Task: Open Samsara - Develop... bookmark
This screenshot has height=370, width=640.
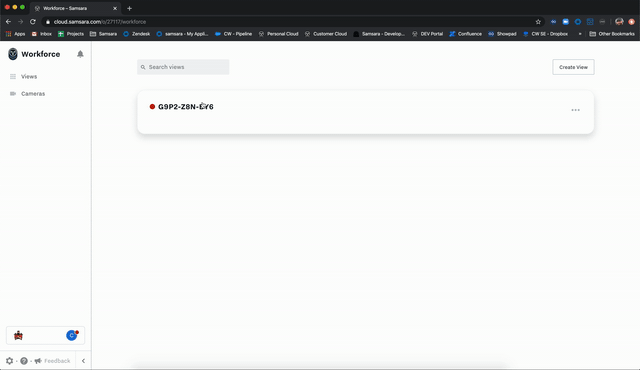Action: (379, 34)
